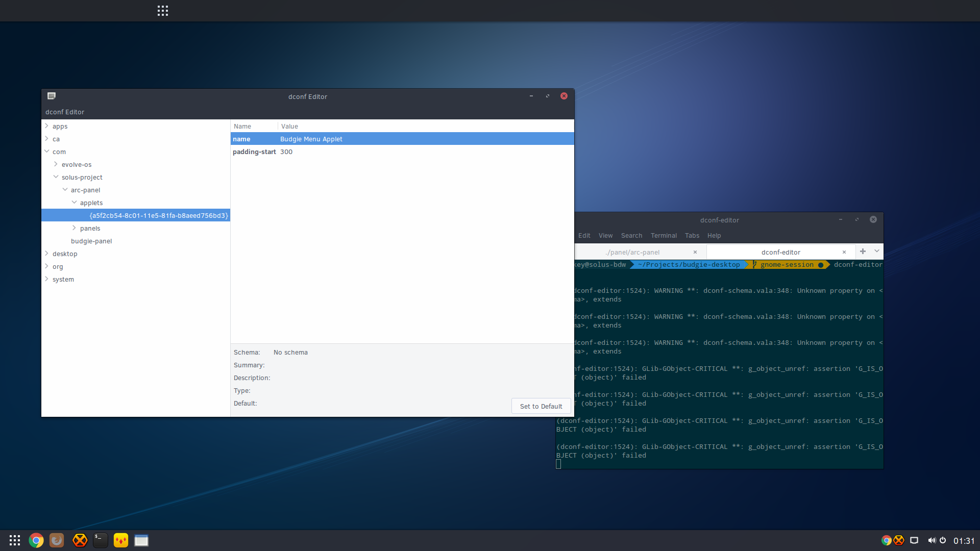
Task: Open the terminal launcher in bottom panel
Action: [101, 540]
